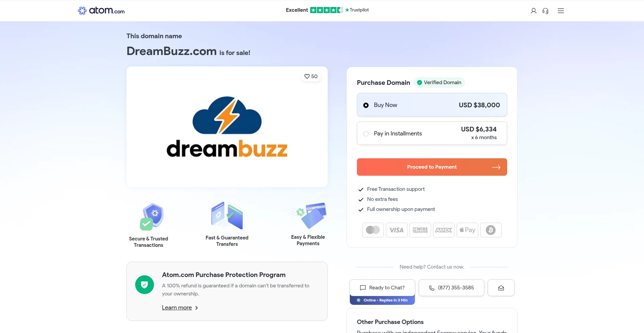This screenshot has height=333, width=644.
Task: Open the hamburger menu icon
Action: 561,11
